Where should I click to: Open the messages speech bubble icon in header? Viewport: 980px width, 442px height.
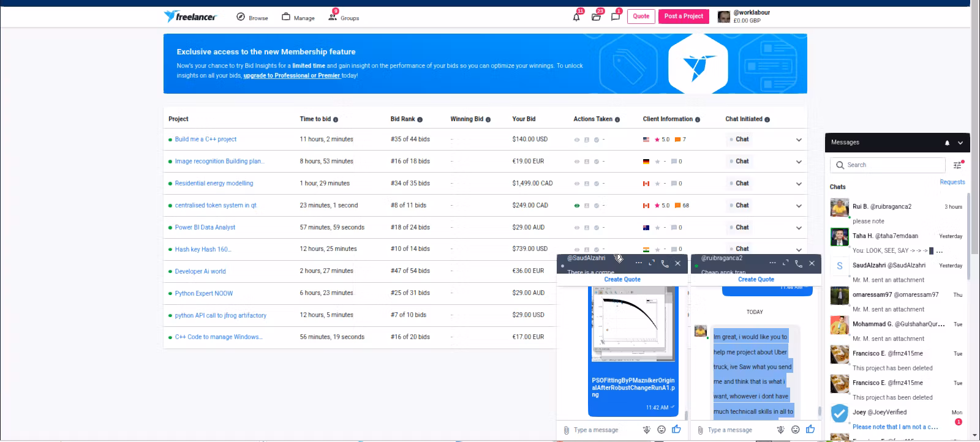pyautogui.click(x=616, y=17)
